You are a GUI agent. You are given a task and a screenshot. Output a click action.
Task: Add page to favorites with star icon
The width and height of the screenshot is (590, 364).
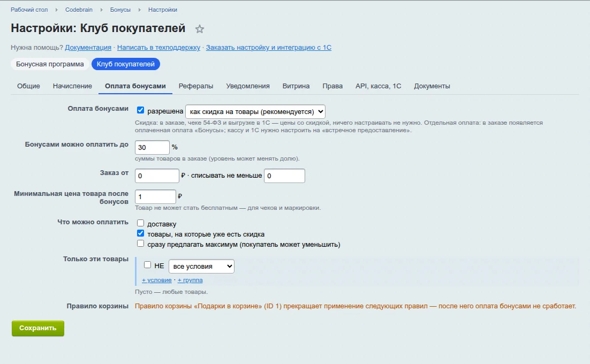point(199,29)
